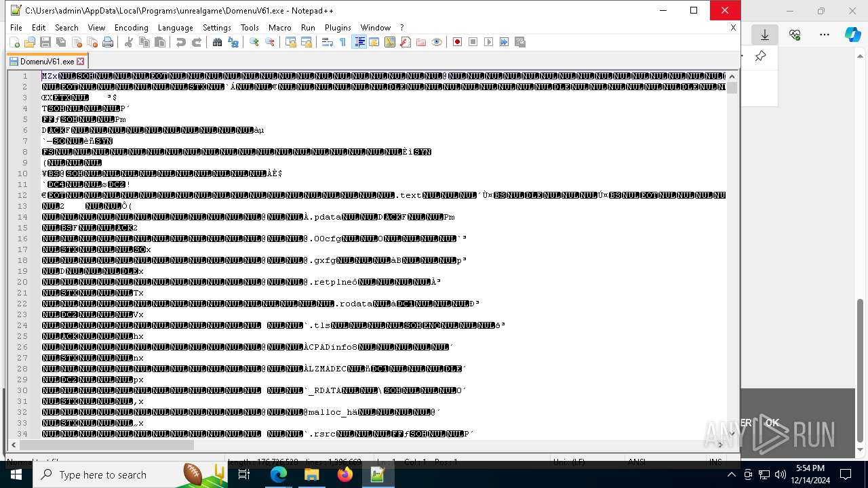Open the Settings menu
Screen dimensions: 868x488
point(217,28)
